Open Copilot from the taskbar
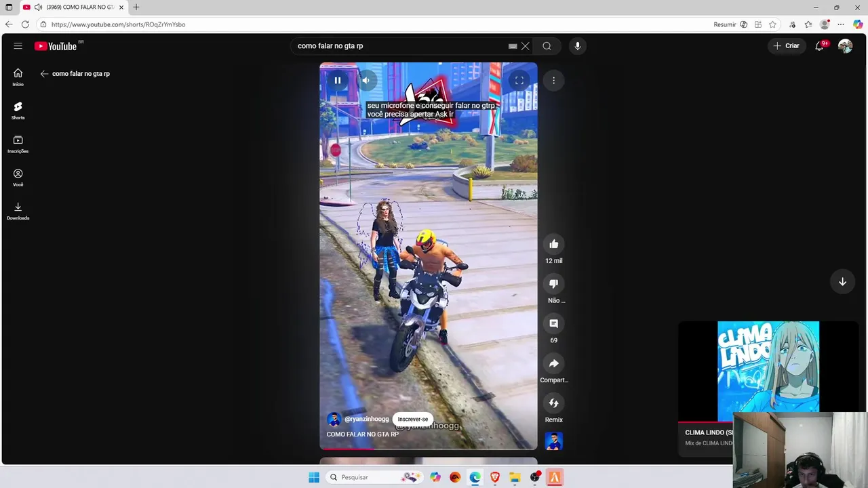Image resolution: width=868 pixels, height=488 pixels. click(x=435, y=477)
